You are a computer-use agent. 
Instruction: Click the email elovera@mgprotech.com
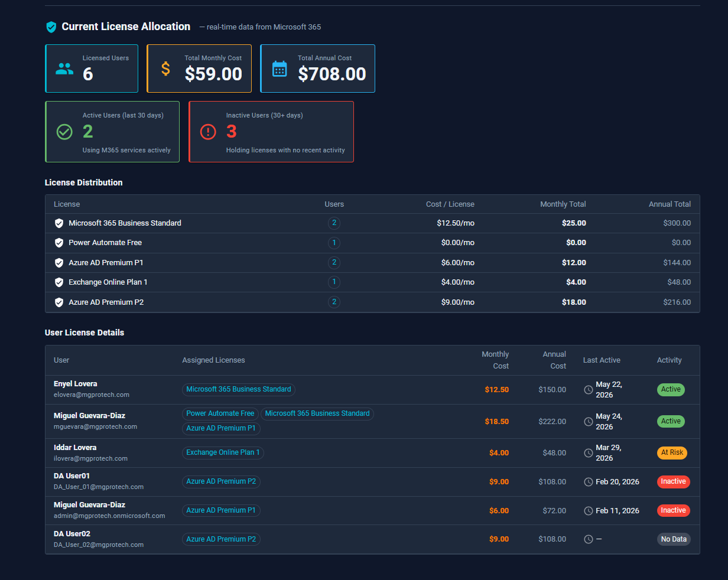[92, 395]
